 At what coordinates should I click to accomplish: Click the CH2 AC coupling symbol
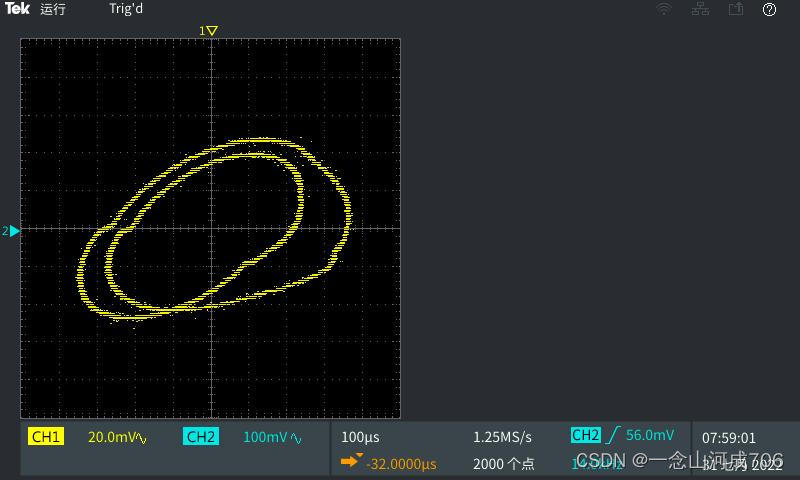tap(296, 438)
